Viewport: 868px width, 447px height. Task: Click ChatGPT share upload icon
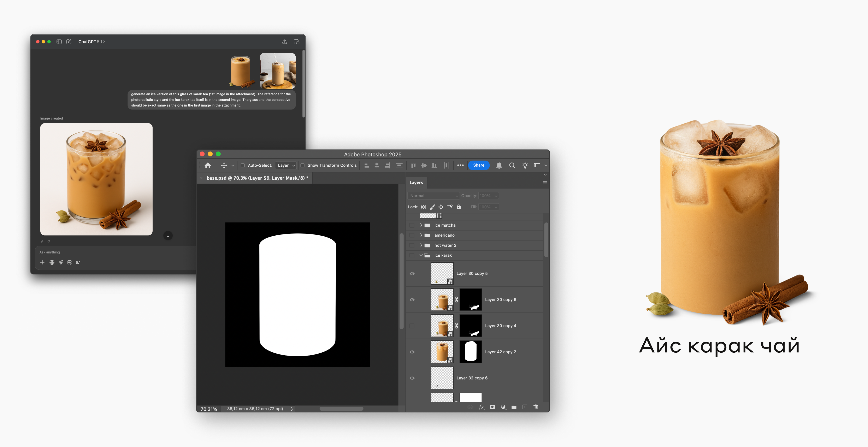point(285,42)
